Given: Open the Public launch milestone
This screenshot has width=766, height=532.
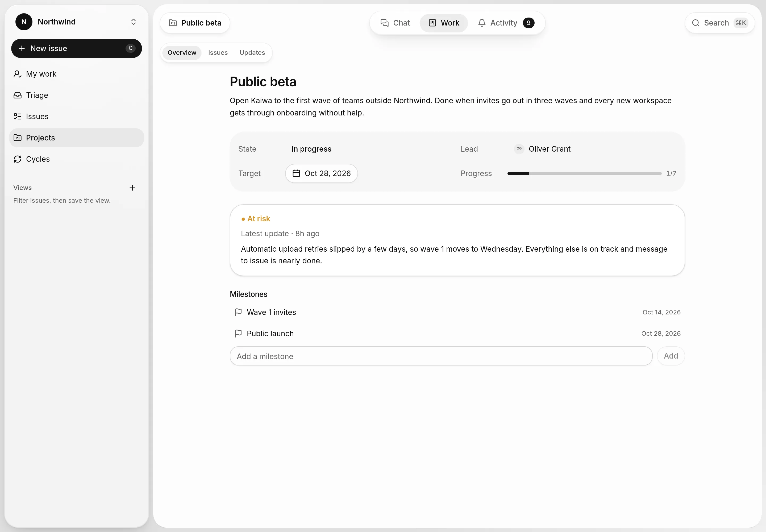Looking at the screenshot, I should point(457,334).
